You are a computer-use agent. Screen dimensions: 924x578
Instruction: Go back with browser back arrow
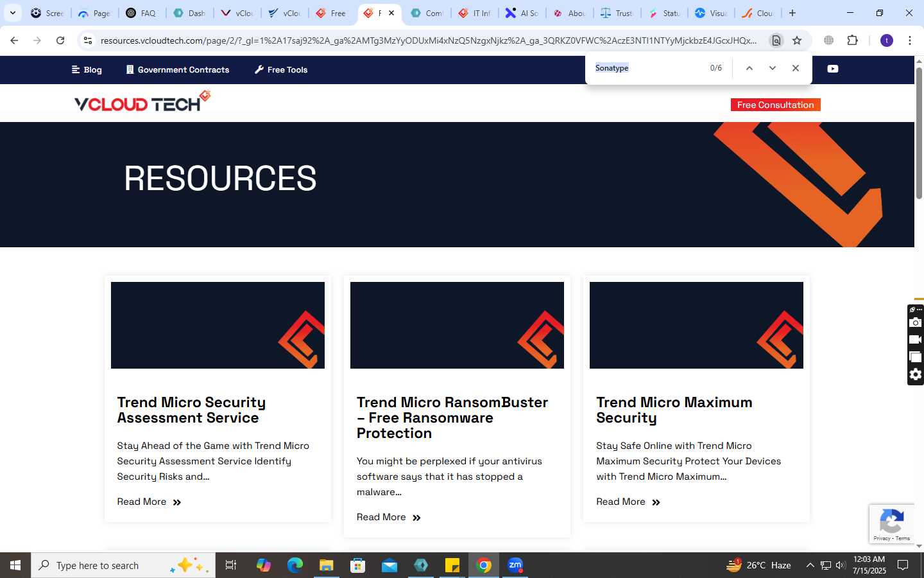point(14,40)
